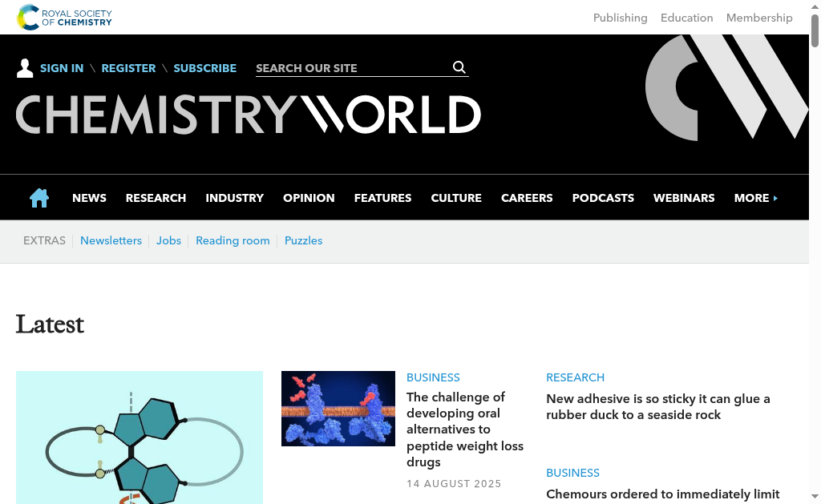The image size is (821, 504).
Task: Open the blue protein membrane article image
Action: tap(338, 409)
